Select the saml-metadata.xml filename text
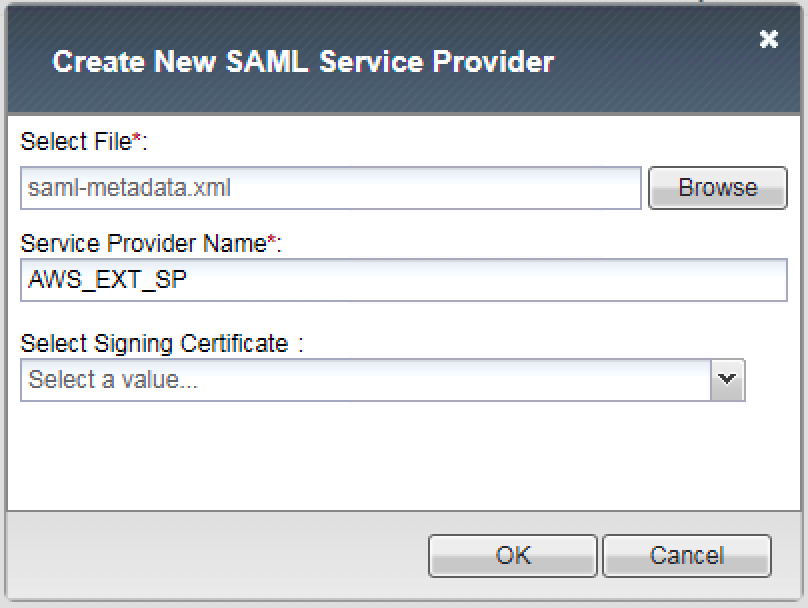This screenshot has height=608, width=808. pyautogui.click(x=129, y=188)
